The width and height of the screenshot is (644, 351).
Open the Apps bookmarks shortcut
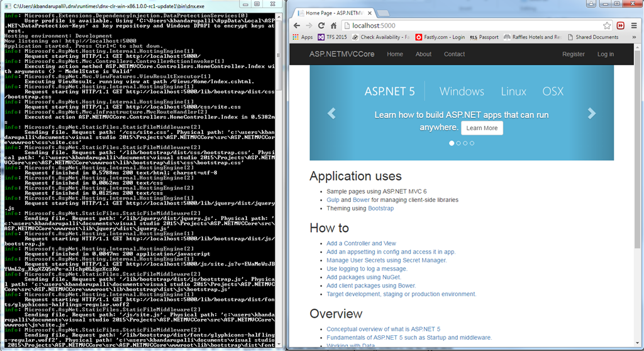pyautogui.click(x=303, y=37)
